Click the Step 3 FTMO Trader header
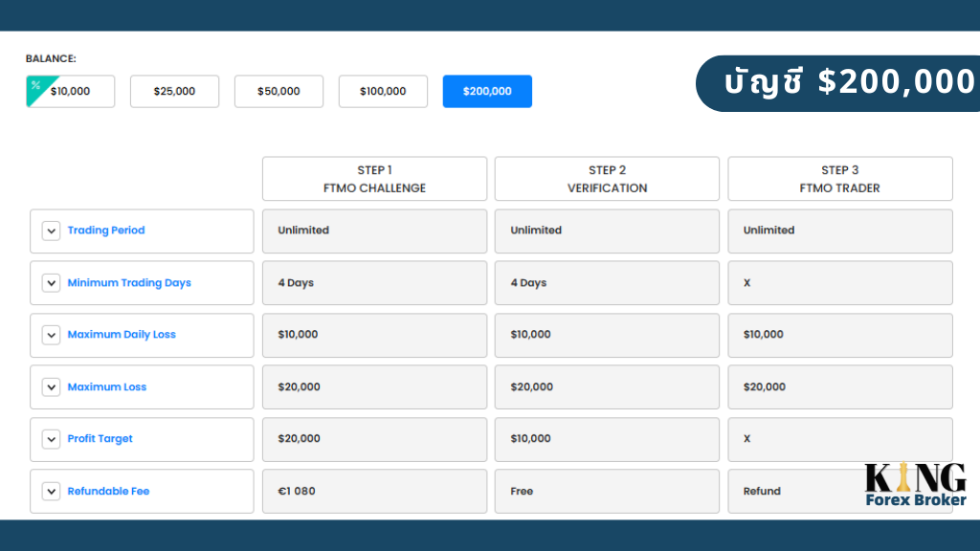The height and width of the screenshot is (551, 980). [840, 179]
